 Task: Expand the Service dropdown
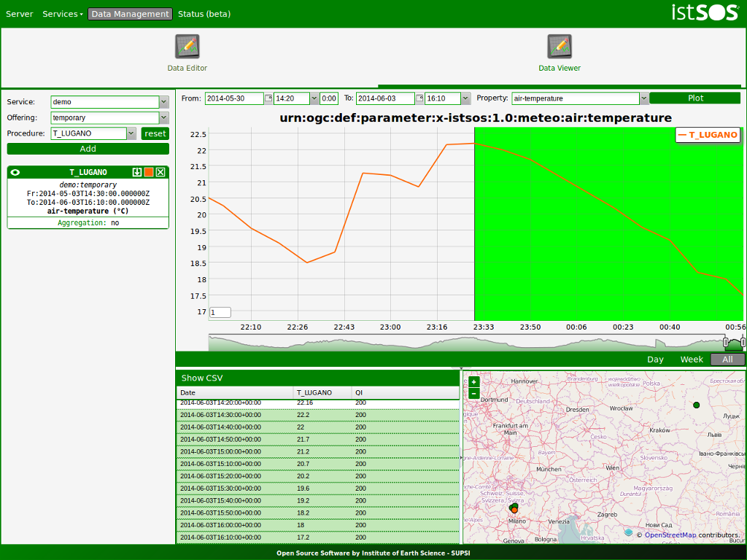[x=164, y=102]
